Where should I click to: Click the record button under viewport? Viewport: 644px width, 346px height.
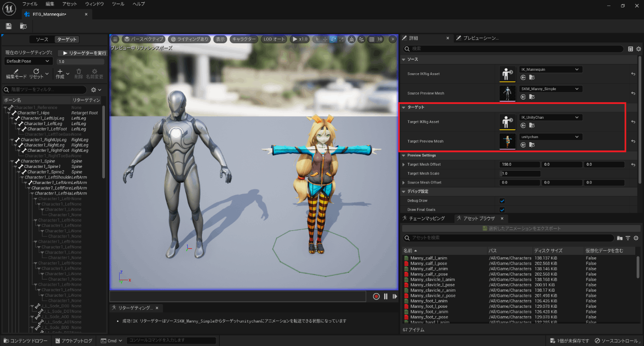(x=376, y=297)
